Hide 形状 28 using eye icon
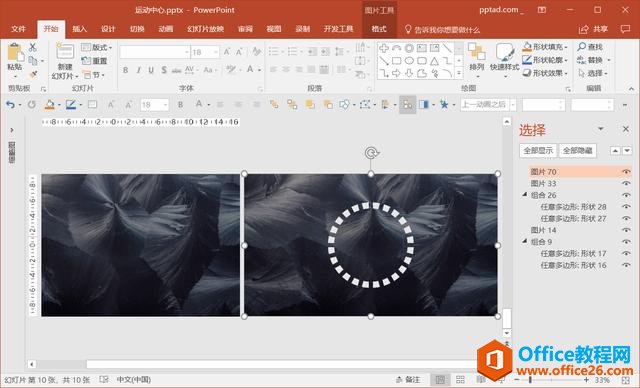Screen dimensions: 640x388 click(x=626, y=207)
